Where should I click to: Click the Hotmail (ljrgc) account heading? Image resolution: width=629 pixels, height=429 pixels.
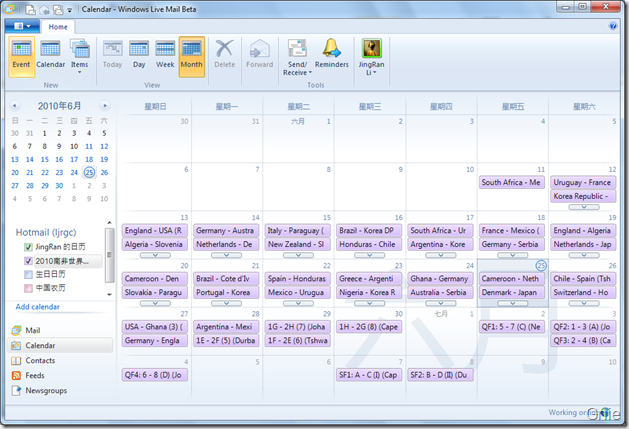tap(46, 232)
